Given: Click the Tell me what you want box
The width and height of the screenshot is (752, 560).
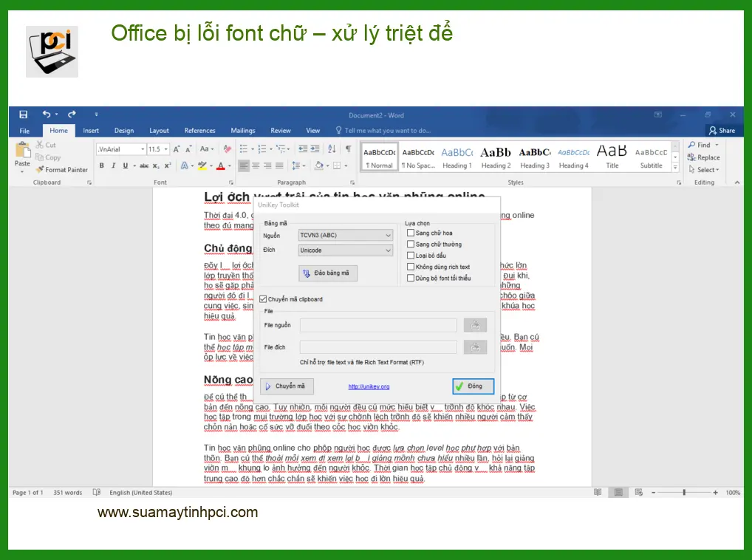Looking at the screenshot, I should (383, 131).
